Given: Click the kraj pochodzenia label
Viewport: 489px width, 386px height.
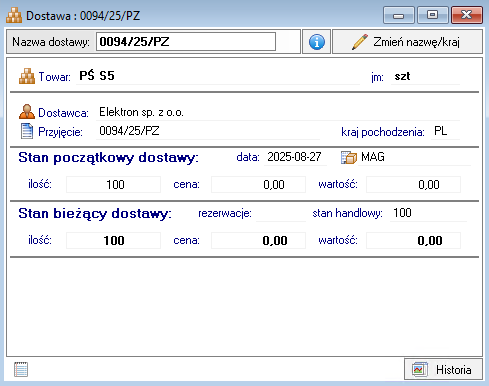Looking at the screenshot, I should click(x=383, y=132).
